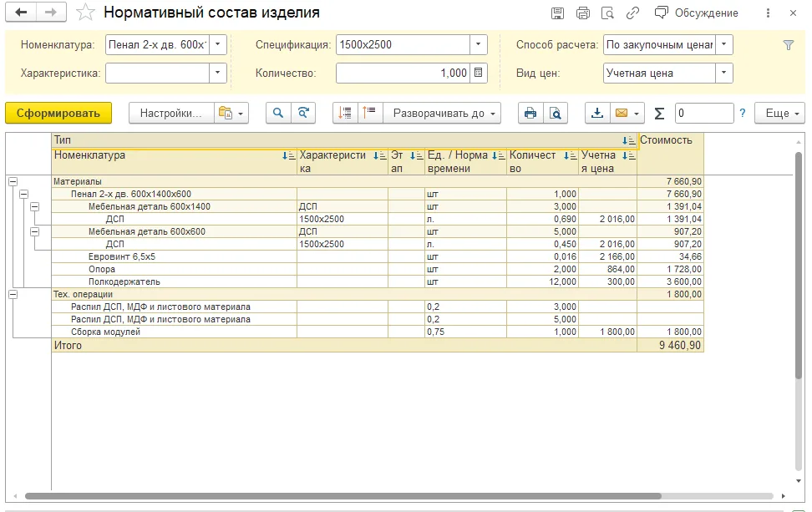This screenshot has height=512, width=812.
Task: Collapse the Мебельная деталь 600х600 group
Action: coord(35,231)
